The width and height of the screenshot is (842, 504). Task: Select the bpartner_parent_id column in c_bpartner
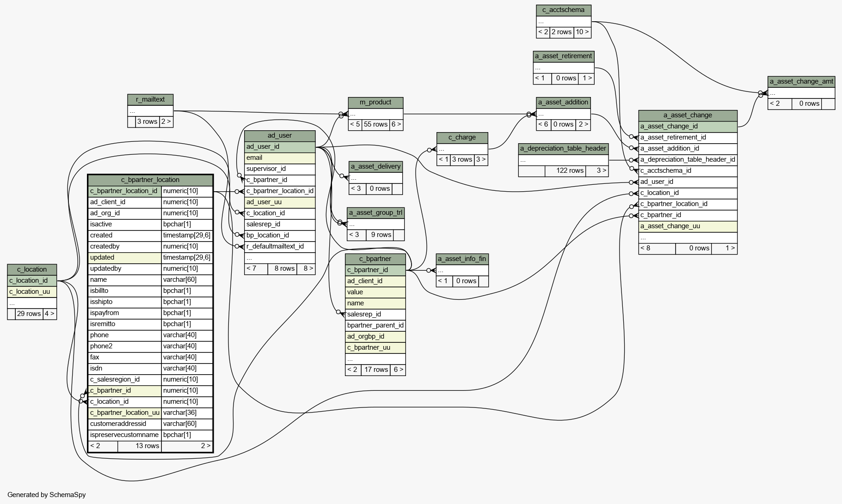coord(375,326)
